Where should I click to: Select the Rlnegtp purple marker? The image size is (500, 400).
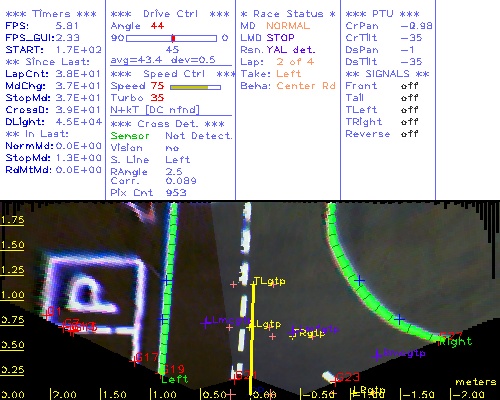pyautogui.click(x=400, y=354)
